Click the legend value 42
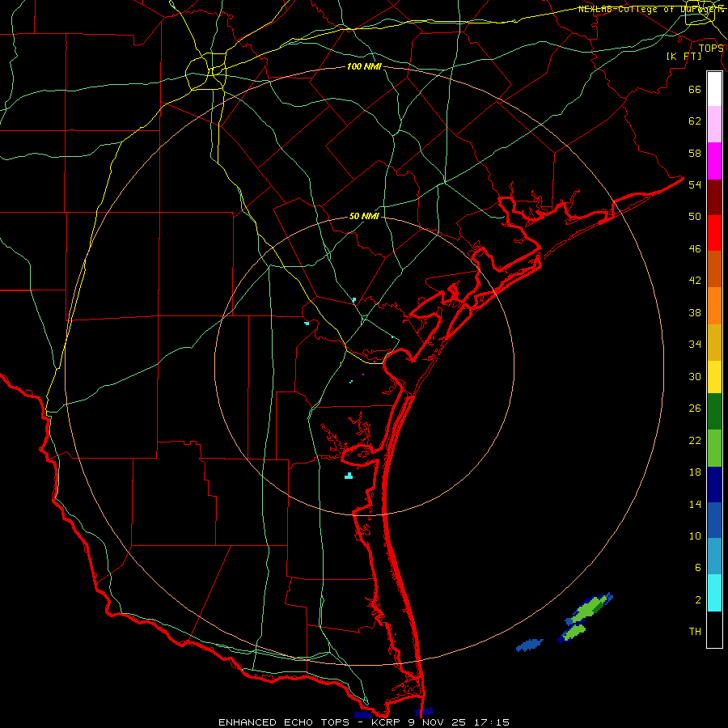 click(x=695, y=281)
